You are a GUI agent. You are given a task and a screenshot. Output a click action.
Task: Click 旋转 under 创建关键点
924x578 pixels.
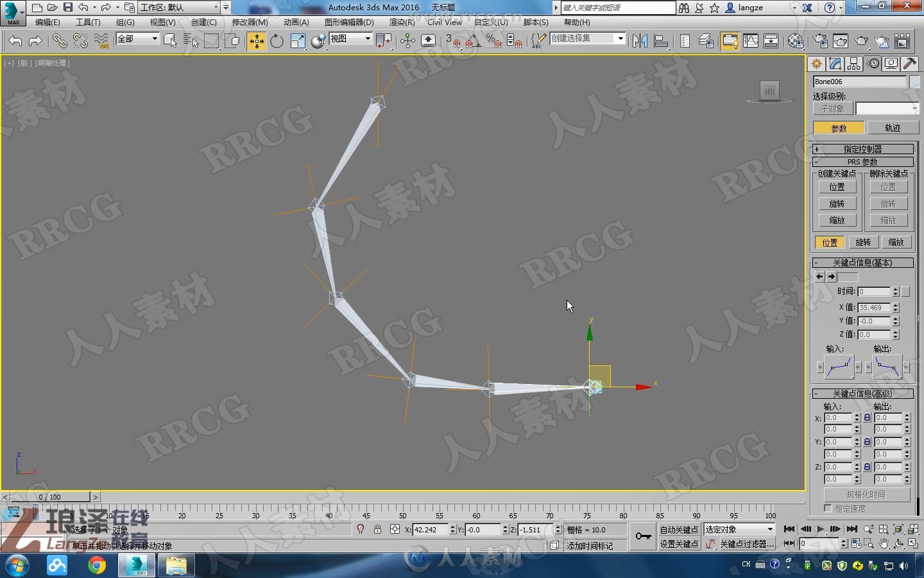837,204
